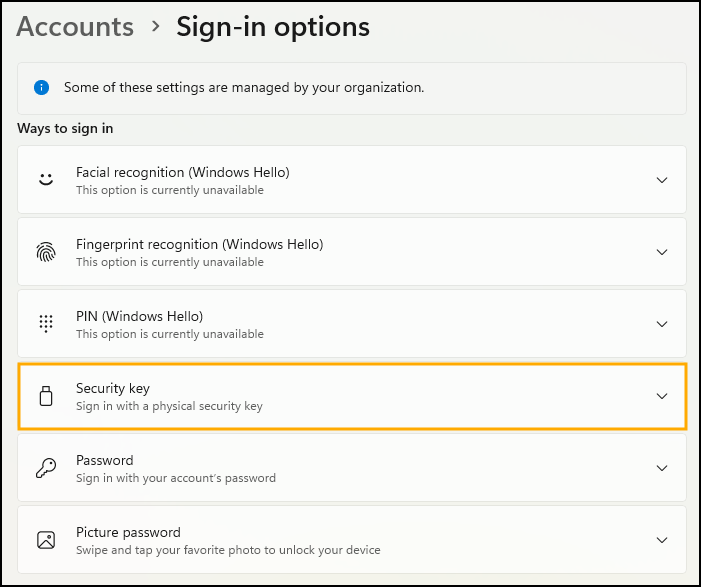Choose "Sign in with your account's password" text
This screenshot has height=587, width=701.
pos(175,478)
